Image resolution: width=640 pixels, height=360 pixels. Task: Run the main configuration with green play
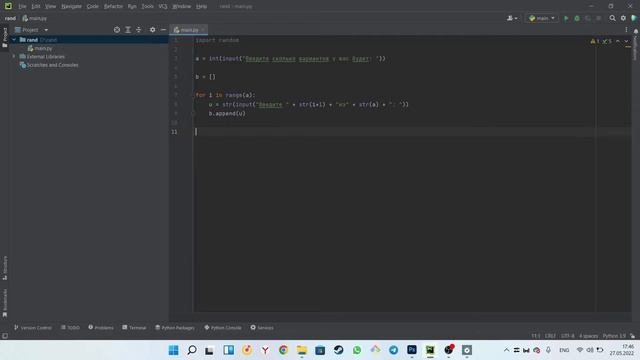566,18
